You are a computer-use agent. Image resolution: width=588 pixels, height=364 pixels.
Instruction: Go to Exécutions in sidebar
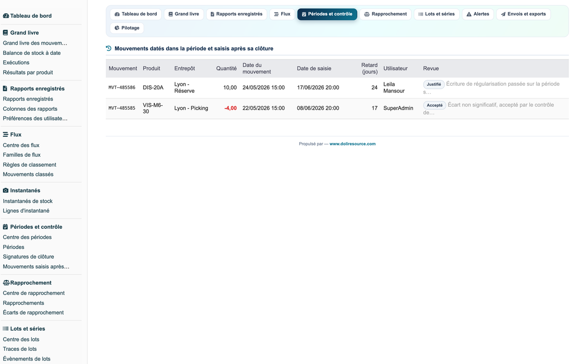[x=16, y=63]
